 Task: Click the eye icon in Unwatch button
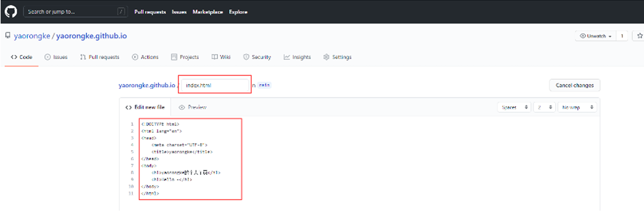coord(582,36)
